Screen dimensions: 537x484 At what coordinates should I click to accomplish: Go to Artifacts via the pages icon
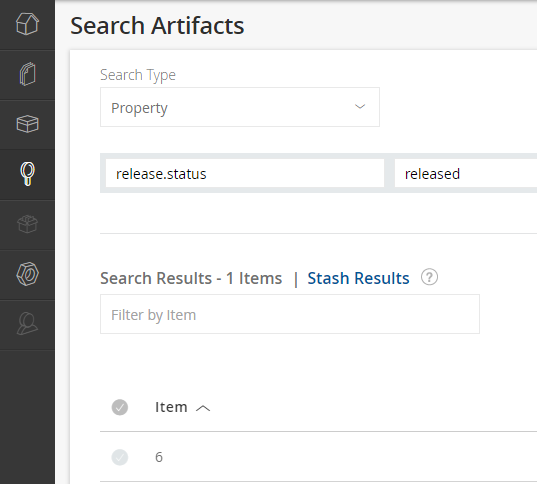[27, 74]
